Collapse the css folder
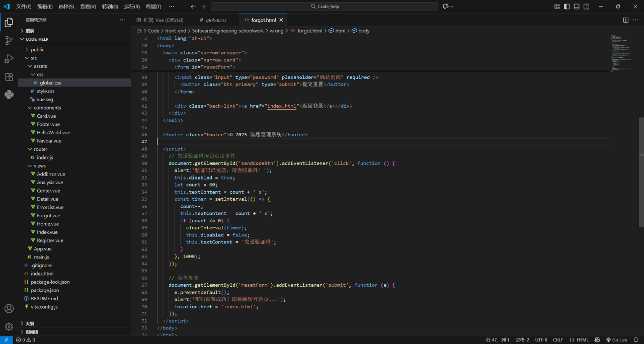The width and height of the screenshot is (644, 344). click(x=74, y=74)
